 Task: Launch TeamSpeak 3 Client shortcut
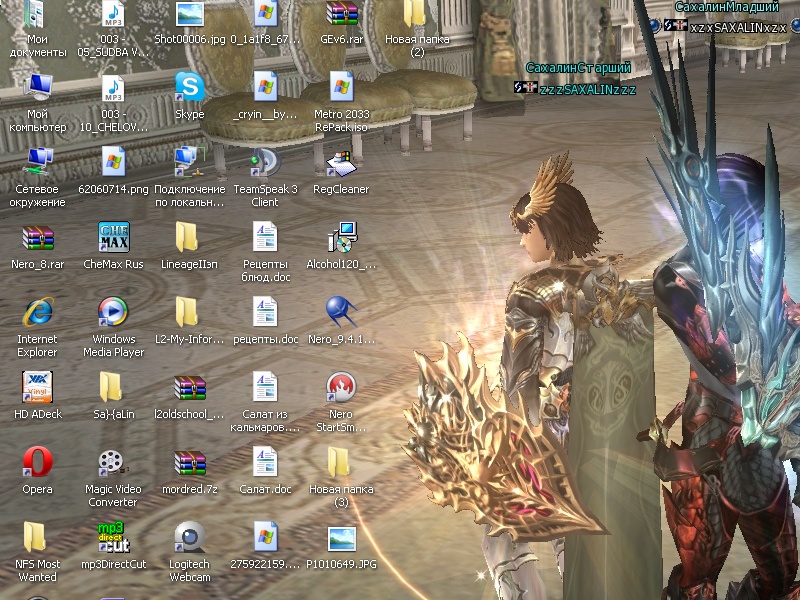coord(265,162)
